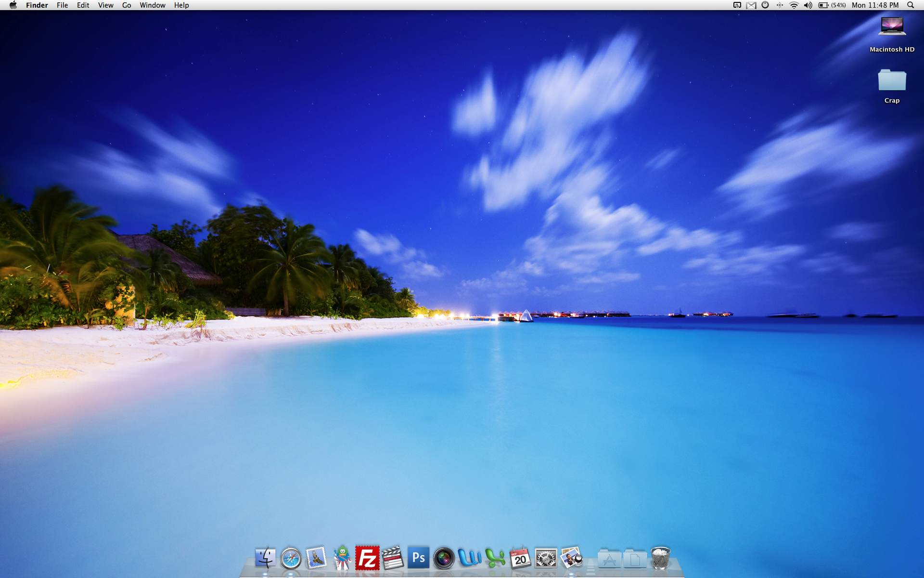
Task: Open Microsoft Excel from the Dock
Action: pyautogui.click(x=495, y=558)
